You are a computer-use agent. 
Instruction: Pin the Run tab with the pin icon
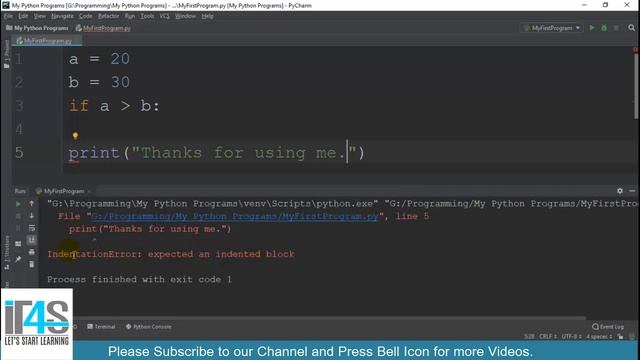tap(18, 259)
